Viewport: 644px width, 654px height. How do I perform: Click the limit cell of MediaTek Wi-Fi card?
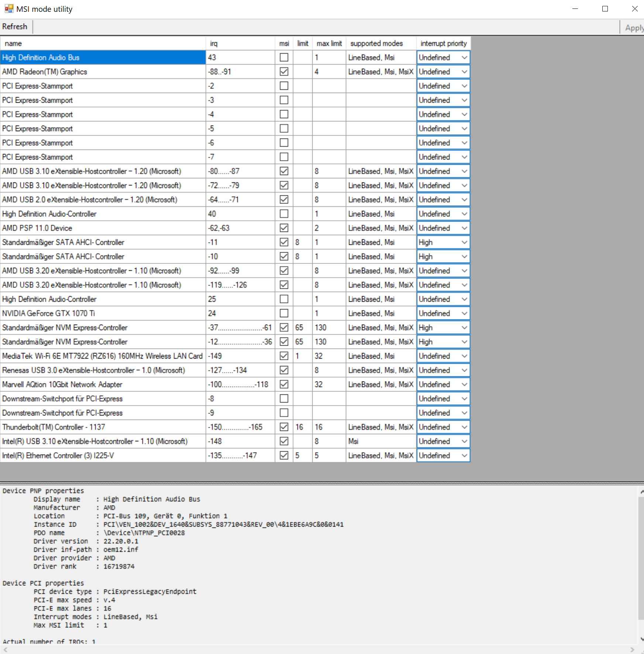[303, 356]
